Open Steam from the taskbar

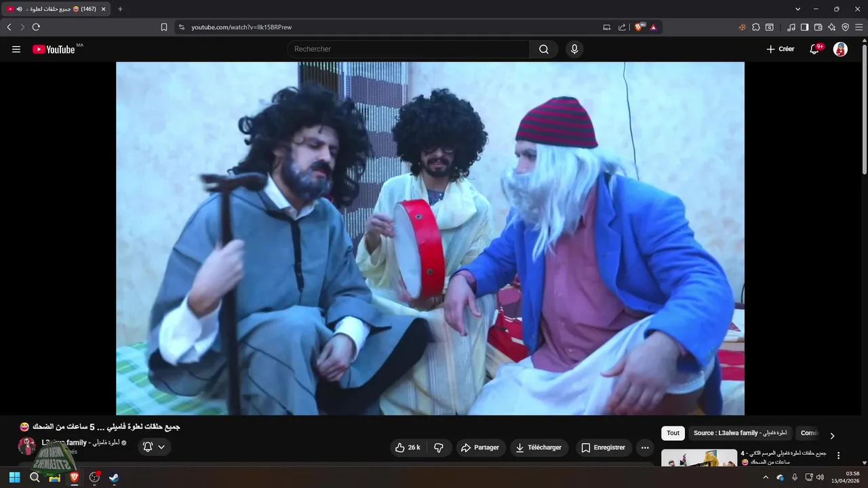pyautogui.click(x=114, y=477)
